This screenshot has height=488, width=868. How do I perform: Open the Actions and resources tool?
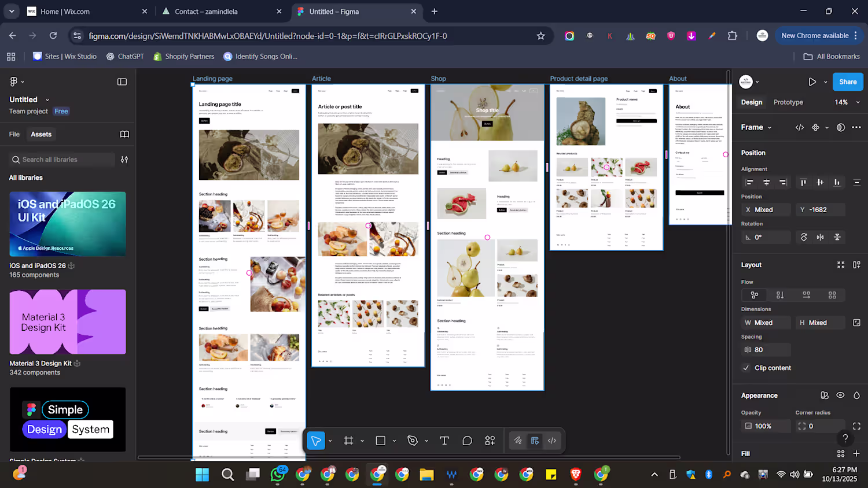click(x=490, y=441)
